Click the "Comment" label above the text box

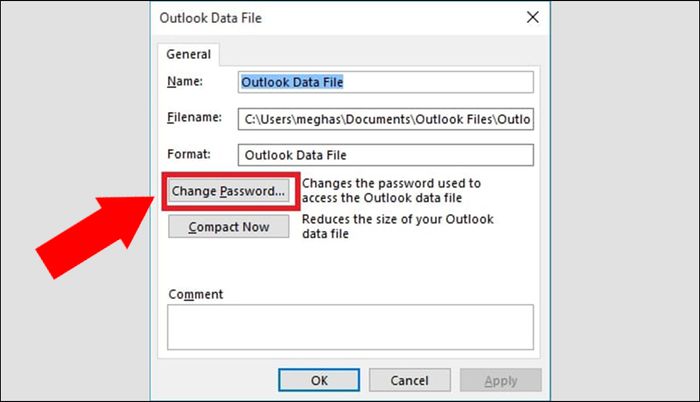click(x=196, y=294)
